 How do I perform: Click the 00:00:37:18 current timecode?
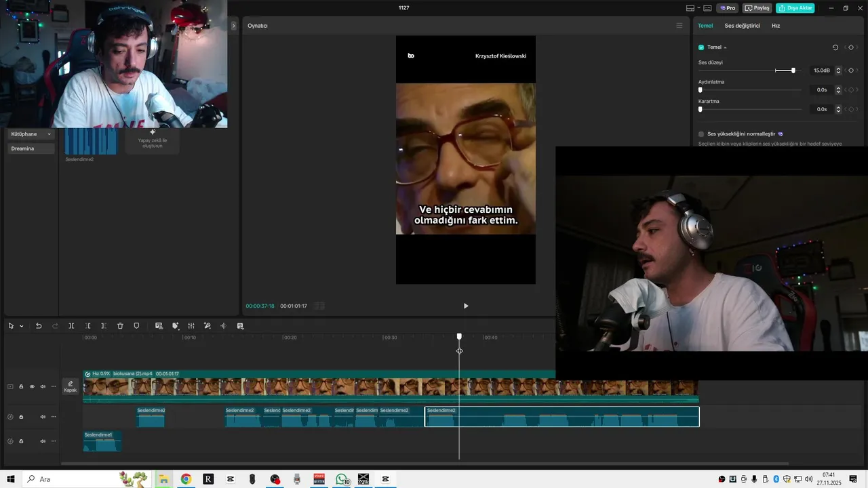tap(260, 306)
